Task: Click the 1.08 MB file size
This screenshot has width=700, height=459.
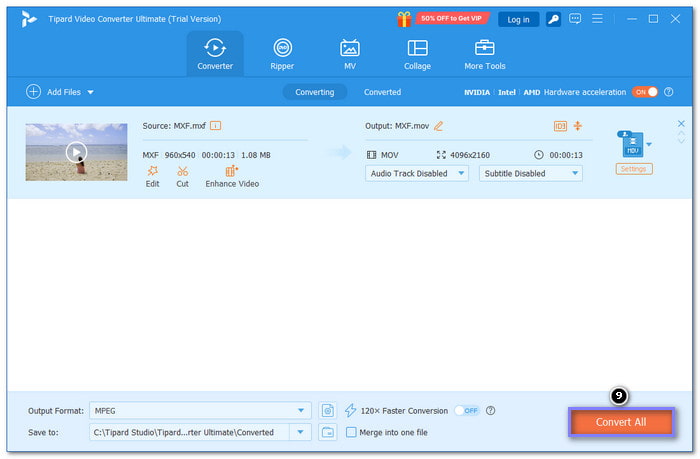Action: click(x=256, y=155)
